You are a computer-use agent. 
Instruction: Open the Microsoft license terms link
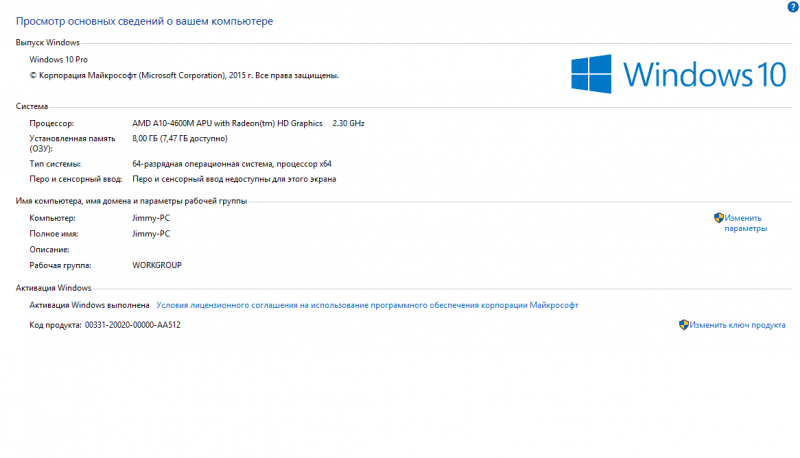coord(367,305)
